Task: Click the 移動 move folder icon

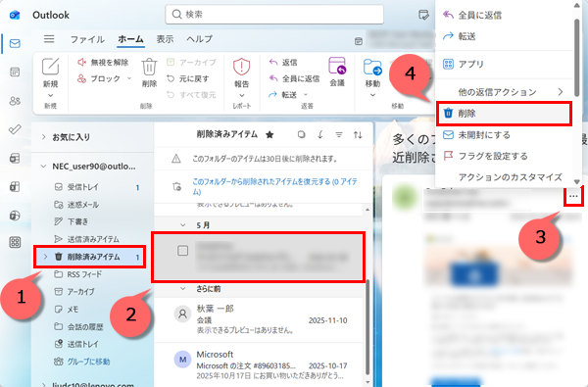Action: coord(372,68)
